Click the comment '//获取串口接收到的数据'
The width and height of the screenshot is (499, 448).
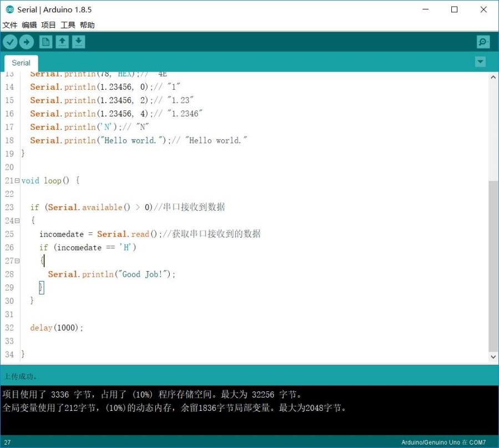pyautogui.click(x=212, y=234)
